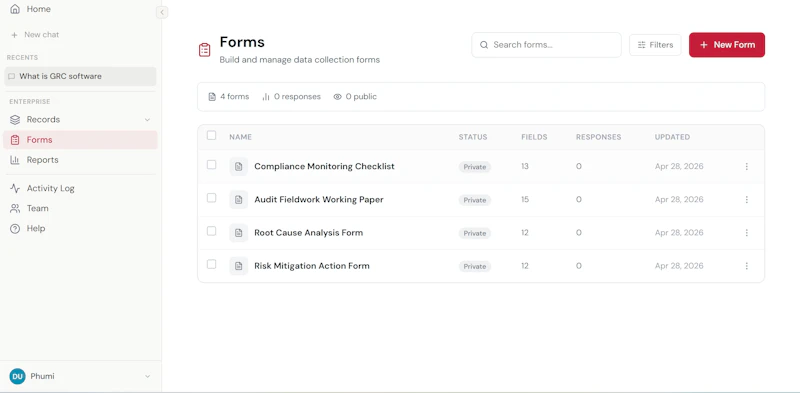The image size is (800, 393).
Task: Open the Activity Log page
Action: (x=81, y=188)
